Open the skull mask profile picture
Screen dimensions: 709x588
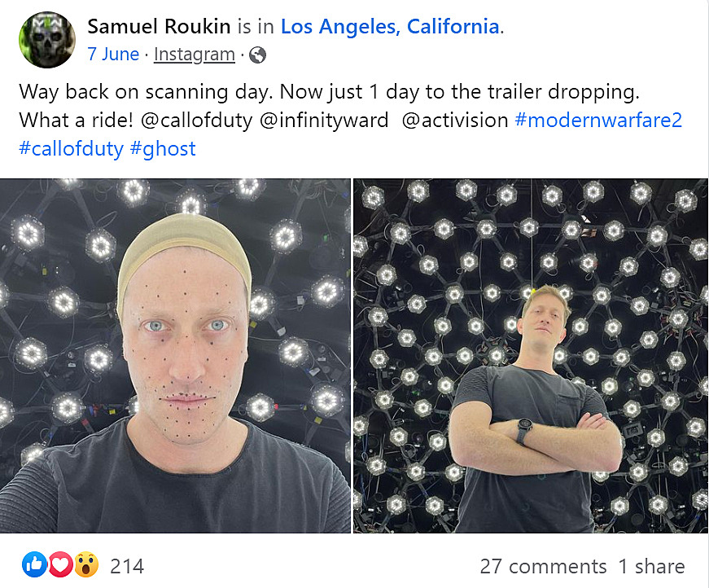pos(46,40)
